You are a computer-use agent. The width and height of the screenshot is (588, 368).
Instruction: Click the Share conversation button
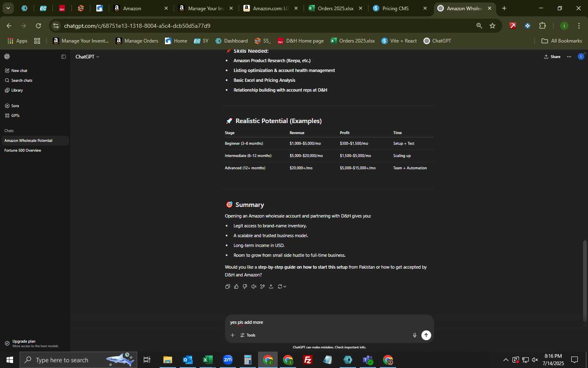[552, 57]
